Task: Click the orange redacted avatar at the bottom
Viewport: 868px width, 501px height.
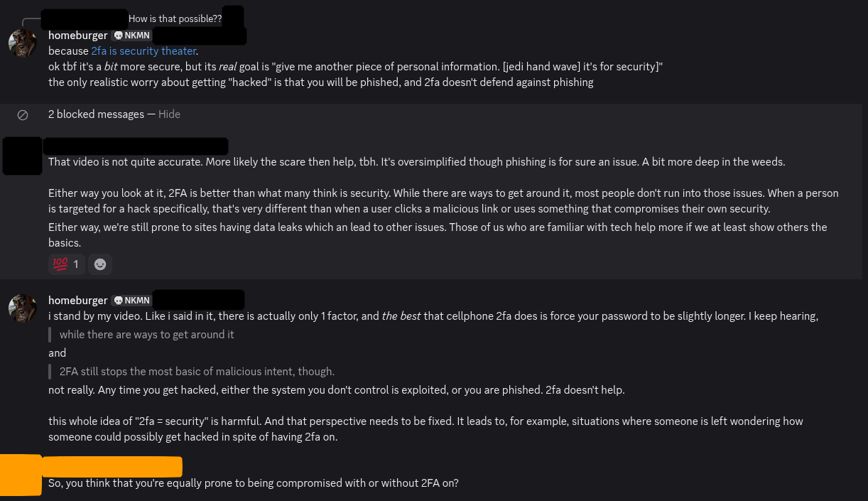Action: tap(21, 474)
